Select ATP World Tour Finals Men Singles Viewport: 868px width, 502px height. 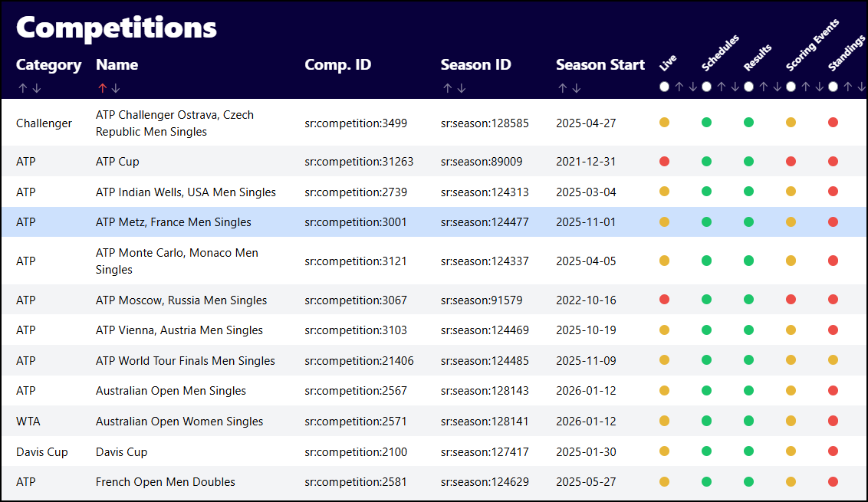click(x=185, y=360)
